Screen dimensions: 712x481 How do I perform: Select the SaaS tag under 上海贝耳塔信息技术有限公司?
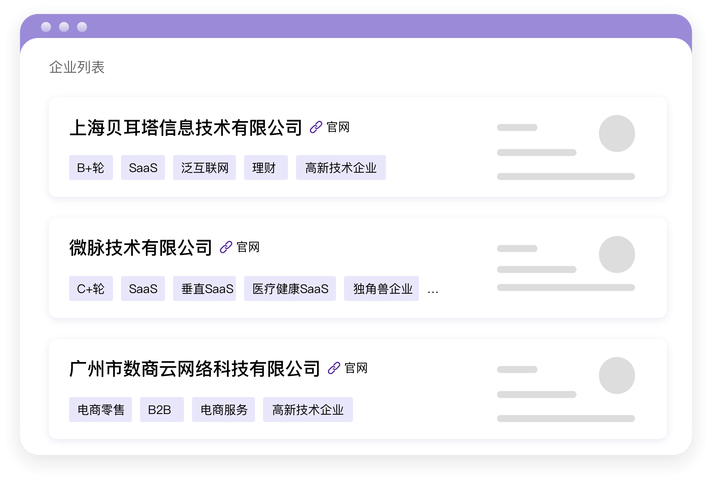point(143,168)
